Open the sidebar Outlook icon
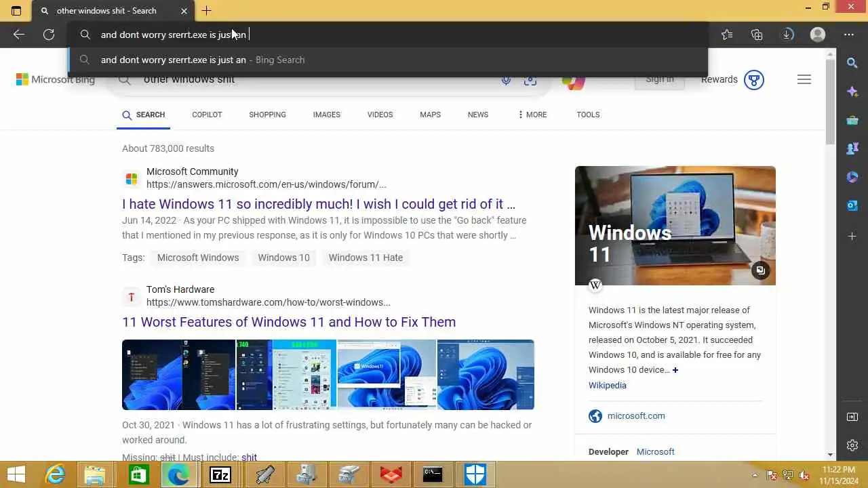Screen dimensions: 868x488 pos(852,206)
